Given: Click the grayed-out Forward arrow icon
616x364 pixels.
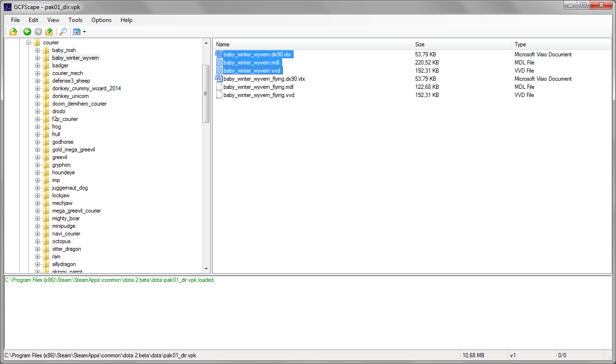Looking at the screenshot, I should (38, 32).
